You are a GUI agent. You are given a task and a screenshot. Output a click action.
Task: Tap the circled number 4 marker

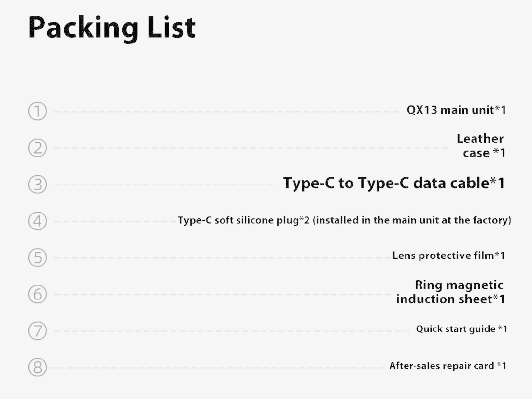tap(37, 221)
